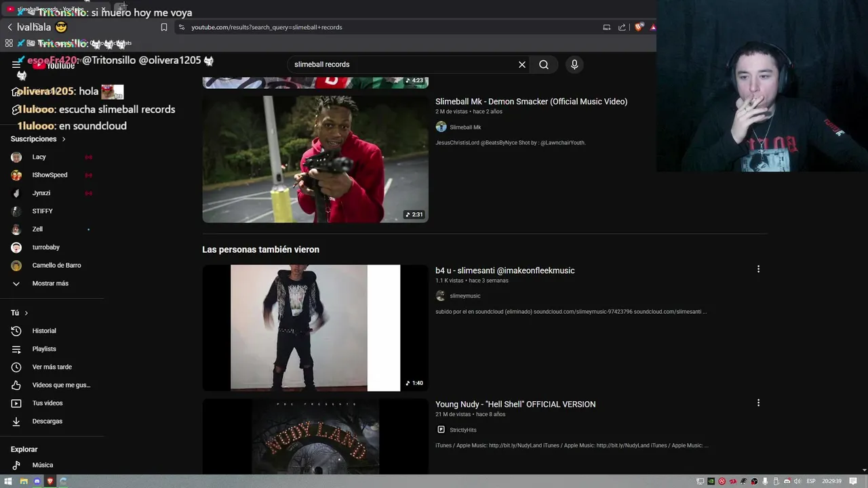Clear the search box with the X
Image resolution: width=868 pixels, height=488 pixels.
tap(522, 64)
